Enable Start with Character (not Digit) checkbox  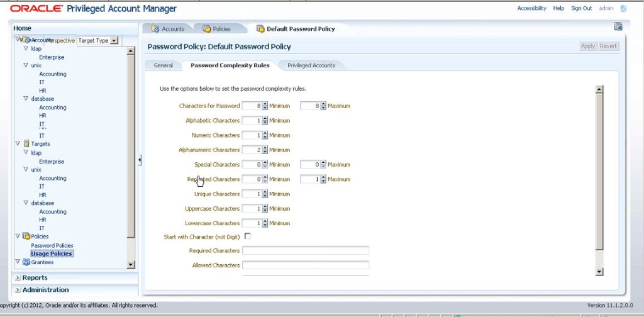click(x=247, y=236)
